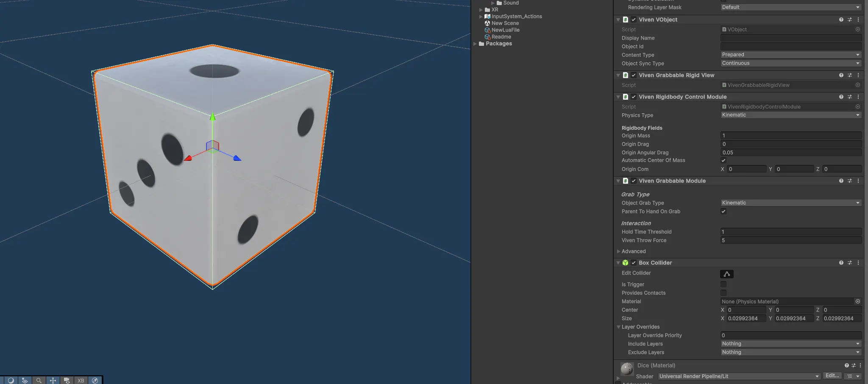Screen dimensions: 868x384
Task: Open the Object Grab Type dropdown
Action: coord(791,203)
